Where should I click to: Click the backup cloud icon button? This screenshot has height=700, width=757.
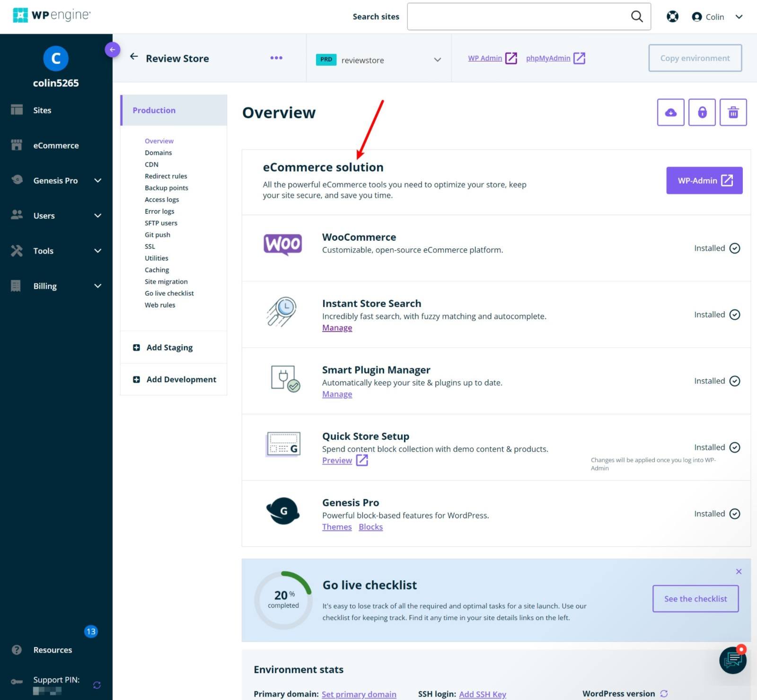pyautogui.click(x=670, y=113)
